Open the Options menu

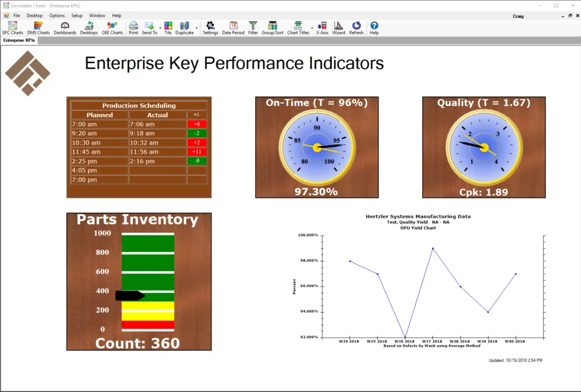57,15
